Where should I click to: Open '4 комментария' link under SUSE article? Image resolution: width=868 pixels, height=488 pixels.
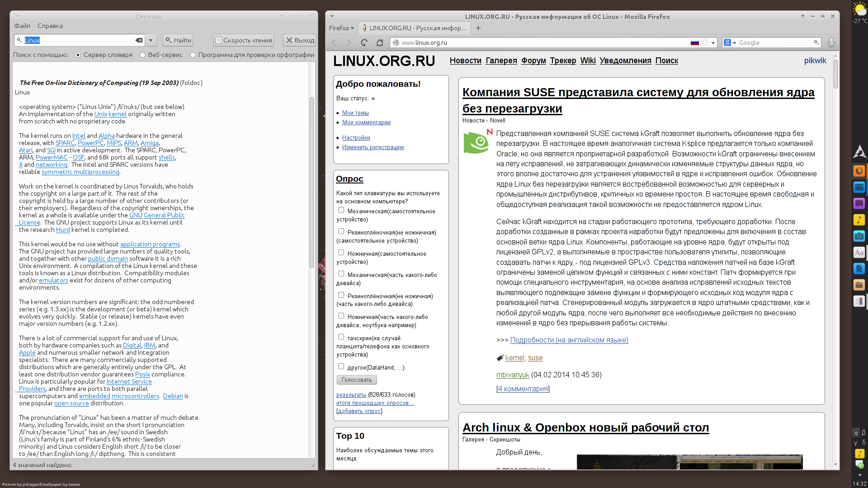click(x=523, y=389)
